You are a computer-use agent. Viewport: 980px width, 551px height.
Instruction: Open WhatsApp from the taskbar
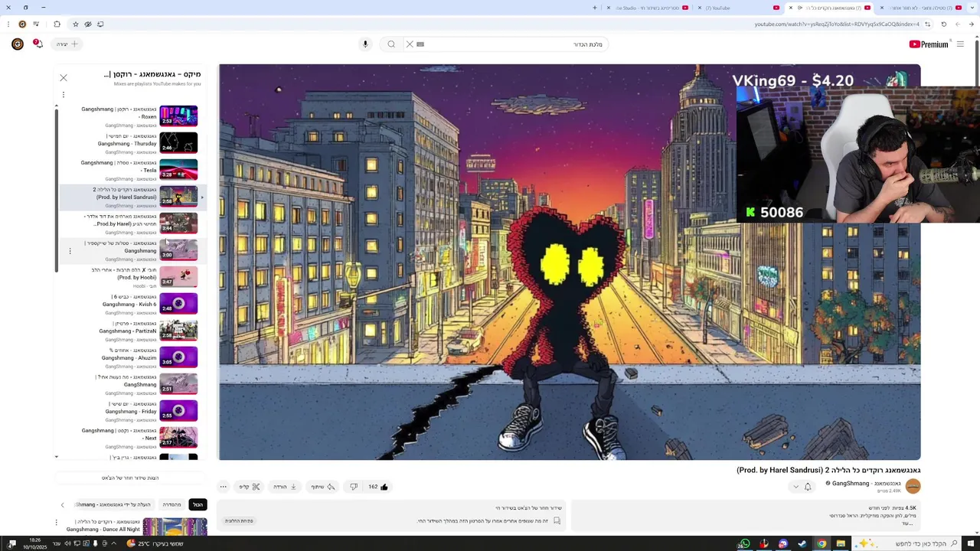(x=745, y=544)
